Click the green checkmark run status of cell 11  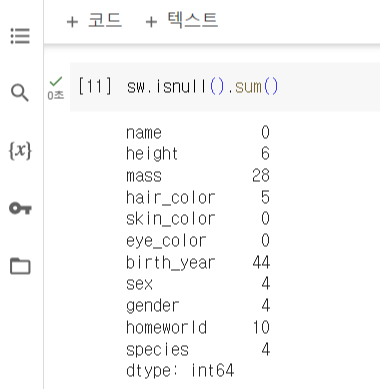[x=56, y=81]
